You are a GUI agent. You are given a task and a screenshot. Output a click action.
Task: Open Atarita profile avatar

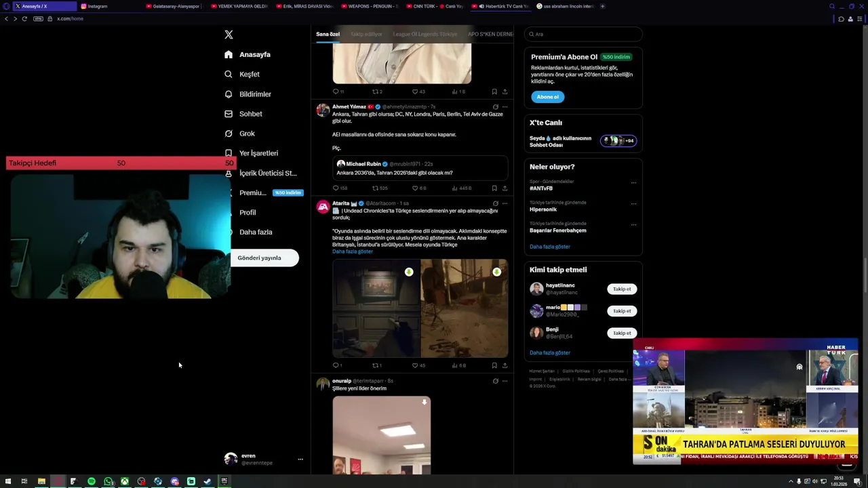pos(323,207)
